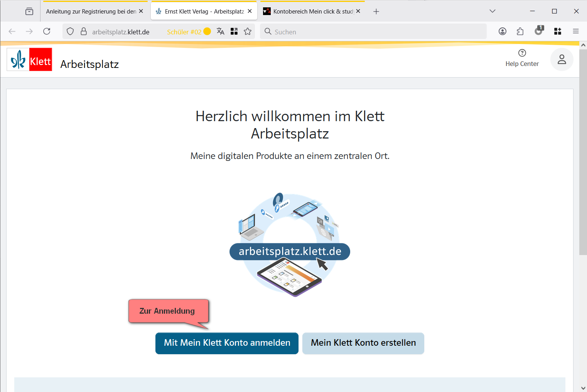Open the extensions puzzle icon
This screenshot has height=392, width=587.
(x=520, y=32)
